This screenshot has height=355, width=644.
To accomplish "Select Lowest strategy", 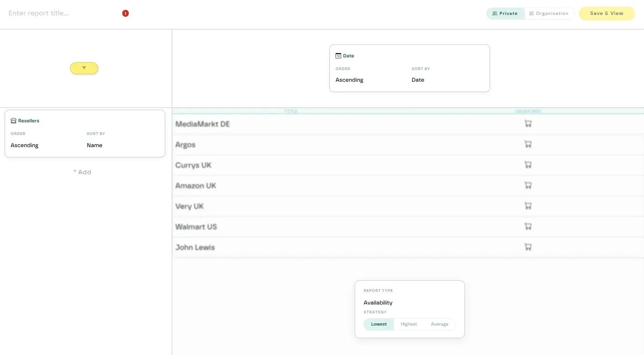I will [379, 324].
